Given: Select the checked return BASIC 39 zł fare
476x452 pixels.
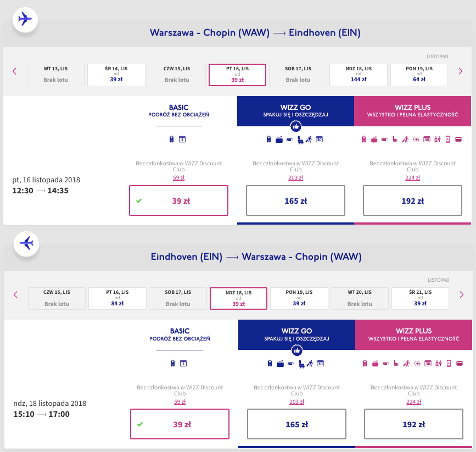Looking at the screenshot, I should 180,425.
